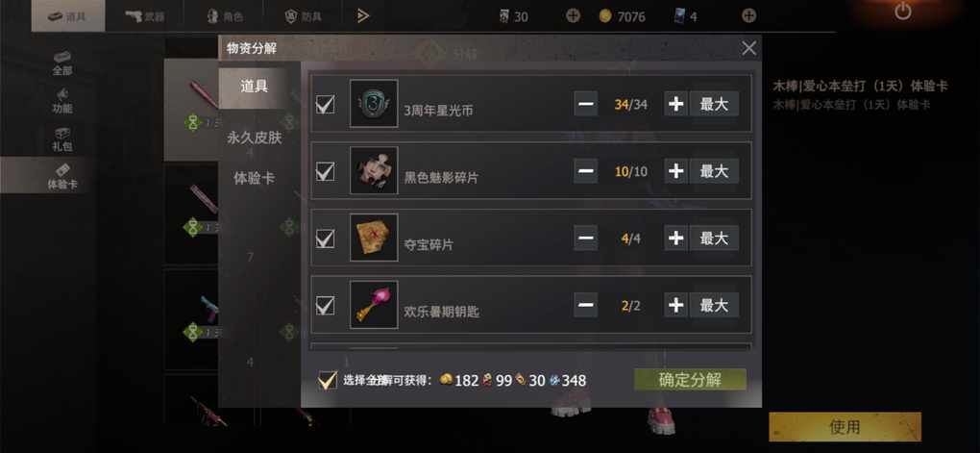Uncheck the 夺宝碎片 checkbox
The width and height of the screenshot is (980, 453).
(x=325, y=239)
